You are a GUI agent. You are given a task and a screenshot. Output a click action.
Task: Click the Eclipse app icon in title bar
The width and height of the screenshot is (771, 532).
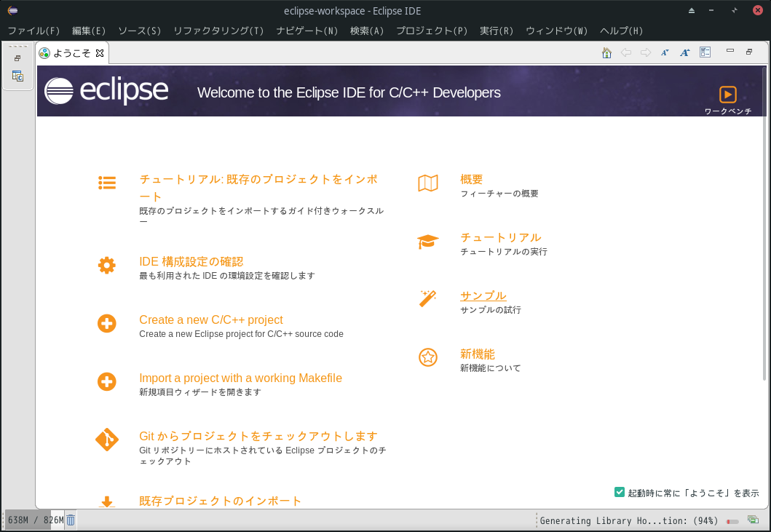(13, 10)
